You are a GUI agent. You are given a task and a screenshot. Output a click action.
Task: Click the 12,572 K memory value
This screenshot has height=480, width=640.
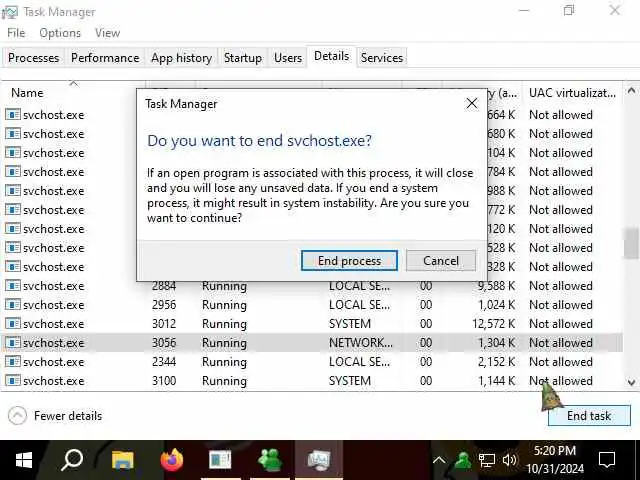(x=493, y=324)
